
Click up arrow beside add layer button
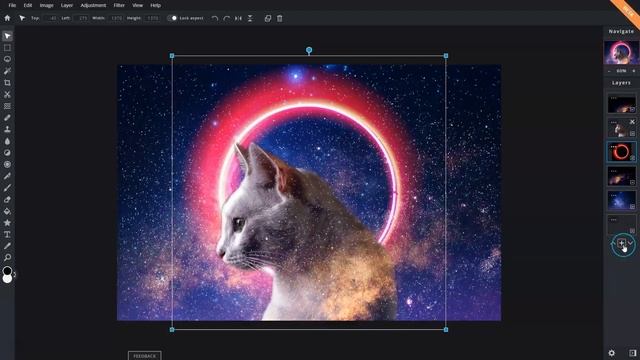[612, 243]
